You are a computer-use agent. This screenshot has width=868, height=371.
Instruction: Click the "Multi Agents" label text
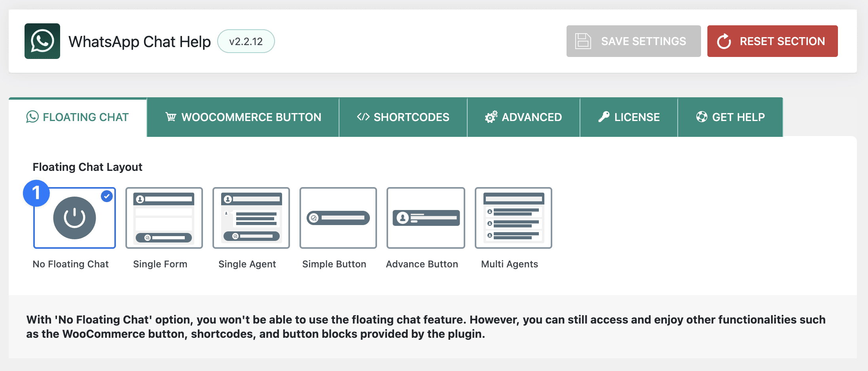point(510,264)
